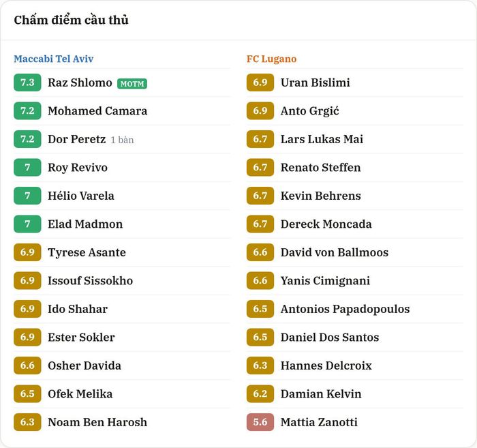Click Mattia Zanotti's red 5.6 rating badge
477x448 pixels.
(260, 422)
